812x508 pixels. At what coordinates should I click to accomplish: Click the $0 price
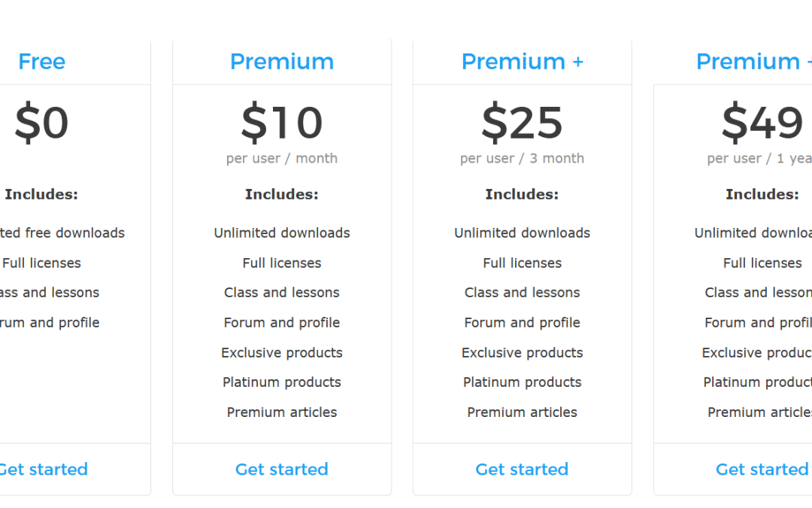(x=42, y=123)
